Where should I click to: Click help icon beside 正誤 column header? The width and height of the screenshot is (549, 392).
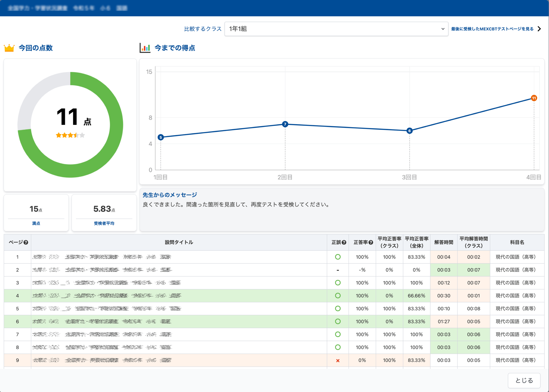(344, 242)
